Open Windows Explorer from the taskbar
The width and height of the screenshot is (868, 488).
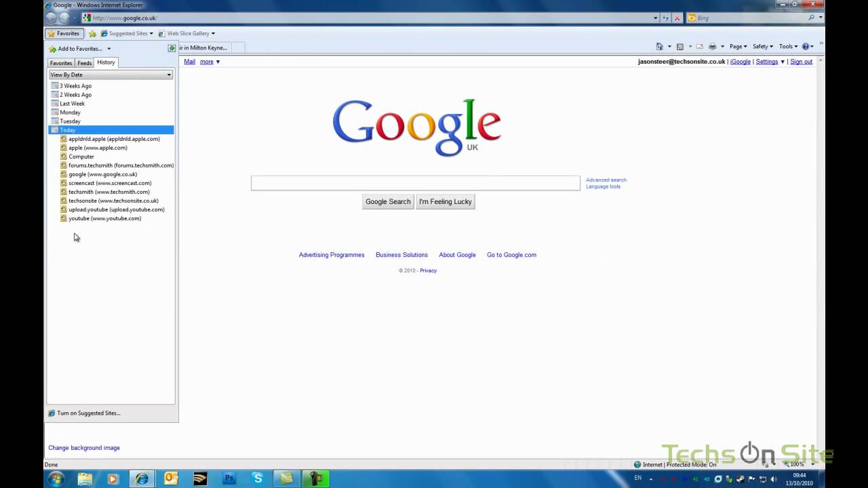pos(85,479)
